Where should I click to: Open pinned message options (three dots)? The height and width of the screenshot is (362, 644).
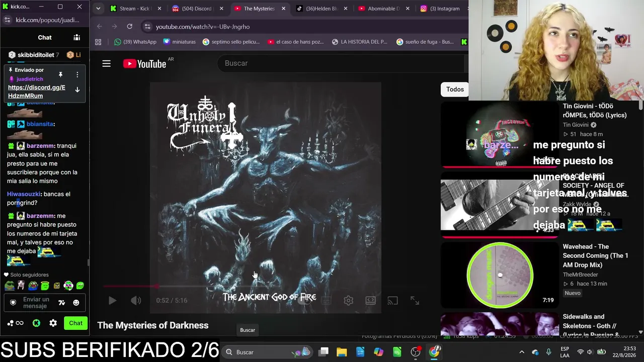pos(77,74)
